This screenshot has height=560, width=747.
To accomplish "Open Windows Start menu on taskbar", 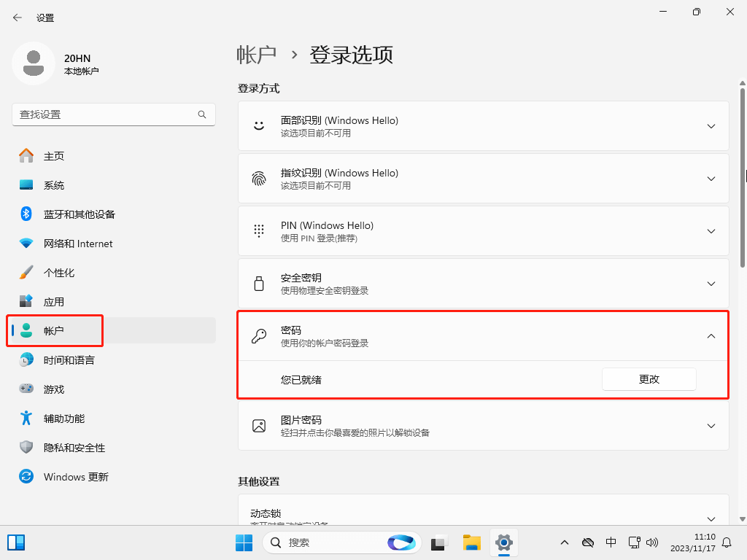I will point(244,542).
